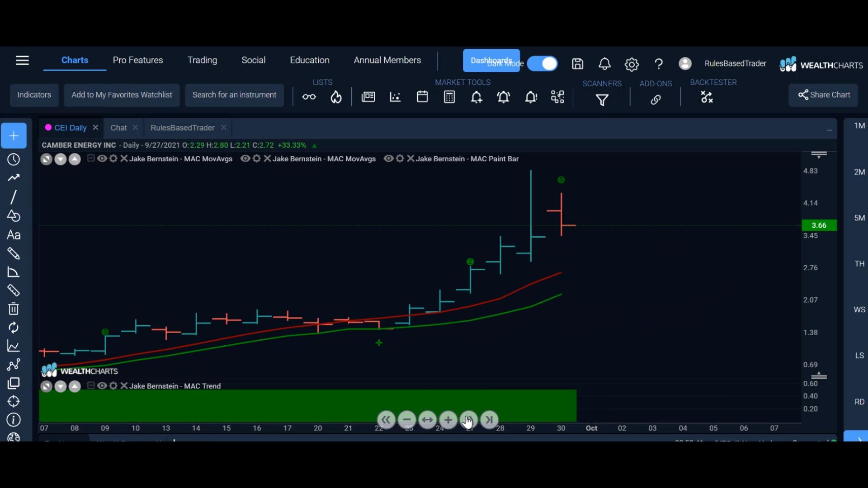The width and height of the screenshot is (868, 488).
Task: Open the Scanners filter funnel
Action: click(602, 100)
